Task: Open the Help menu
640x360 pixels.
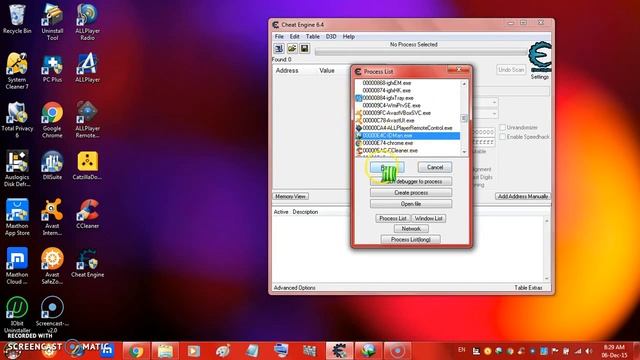Action: 349,36
